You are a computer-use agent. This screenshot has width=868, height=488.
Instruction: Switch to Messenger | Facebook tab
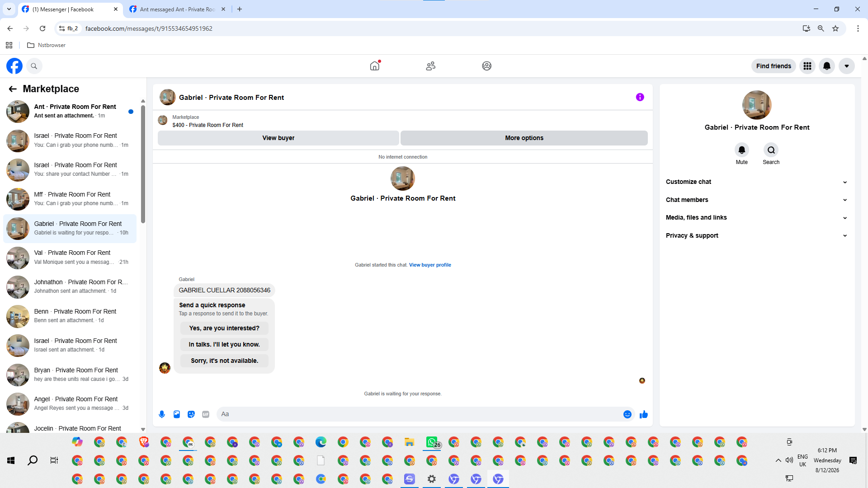tap(70, 9)
